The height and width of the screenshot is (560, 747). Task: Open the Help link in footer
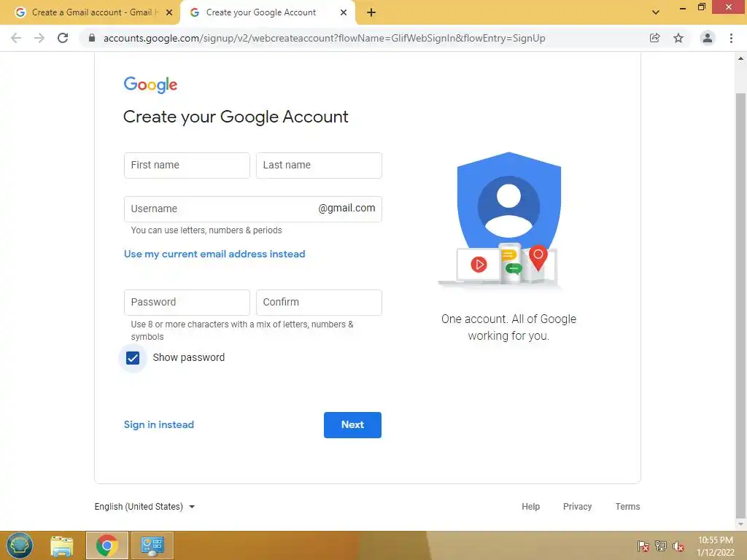(530, 507)
